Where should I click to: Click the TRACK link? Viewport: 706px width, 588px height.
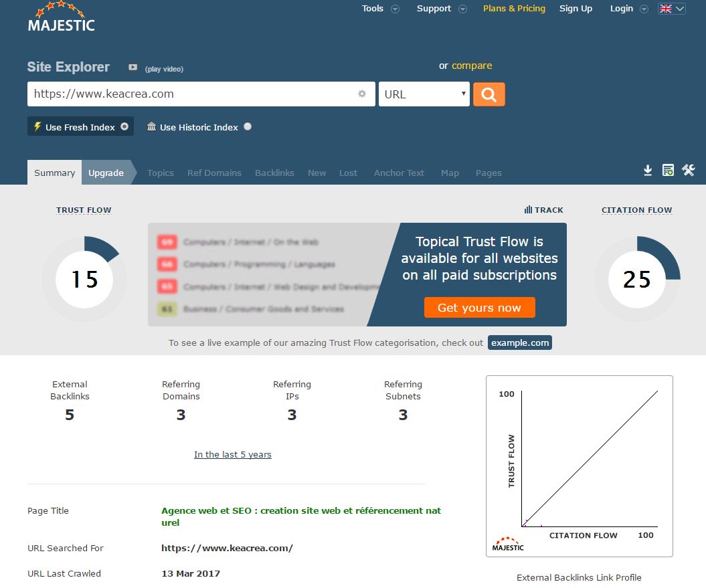pyautogui.click(x=549, y=210)
